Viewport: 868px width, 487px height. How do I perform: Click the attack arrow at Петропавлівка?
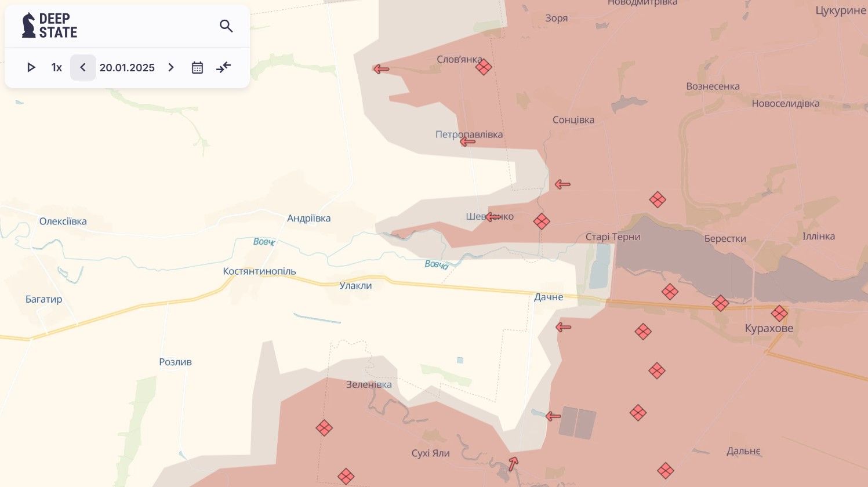pyautogui.click(x=467, y=141)
